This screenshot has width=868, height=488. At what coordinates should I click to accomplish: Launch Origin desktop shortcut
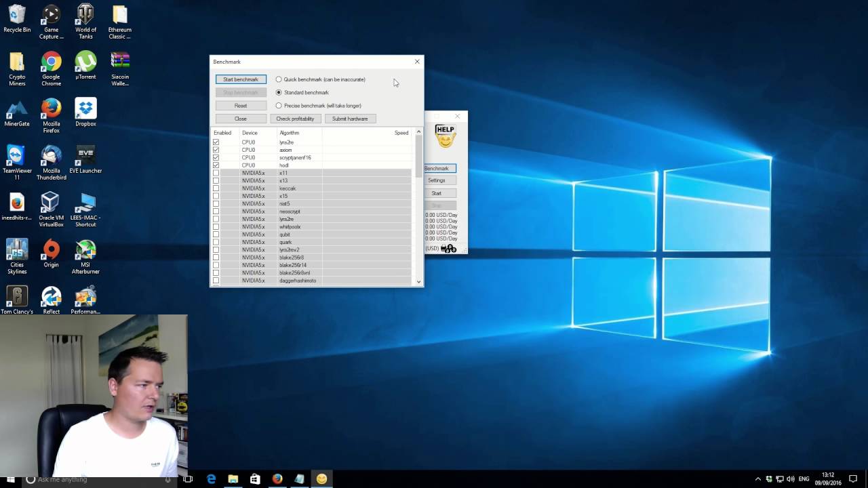click(x=51, y=253)
